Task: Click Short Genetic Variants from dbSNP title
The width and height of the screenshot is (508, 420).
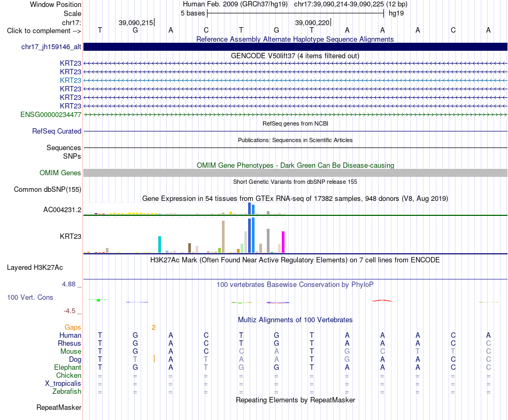Action: (295, 182)
